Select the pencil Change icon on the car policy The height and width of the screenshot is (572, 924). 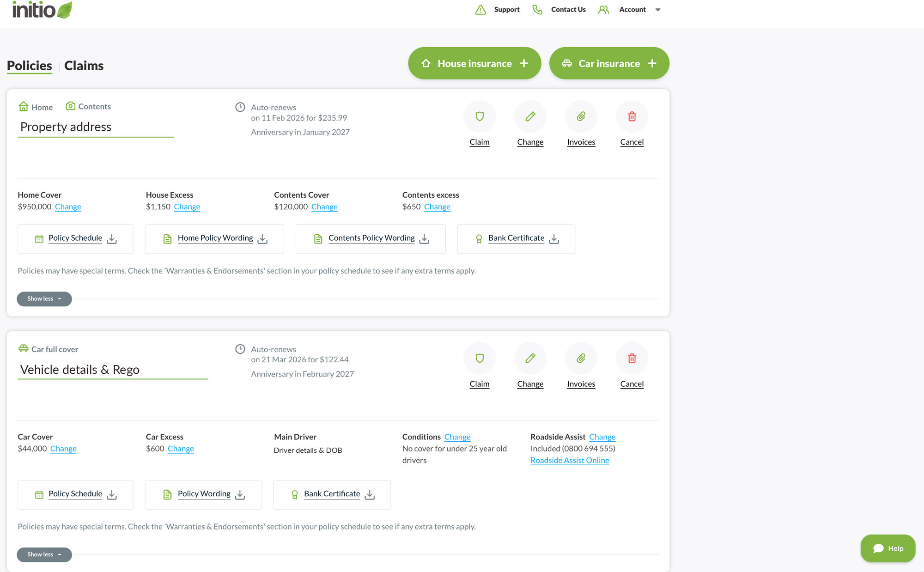pos(530,359)
